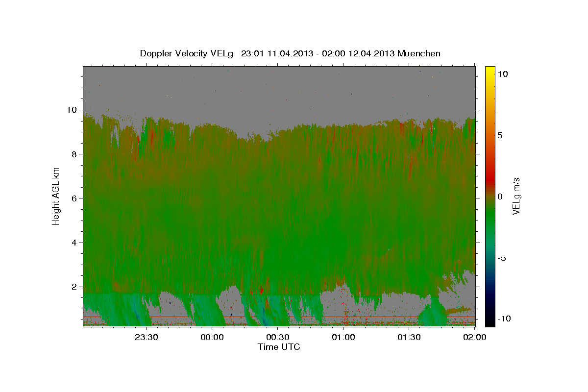The width and height of the screenshot is (588, 392).
Task: Click the colorbar value '0'
Action: (500, 196)
